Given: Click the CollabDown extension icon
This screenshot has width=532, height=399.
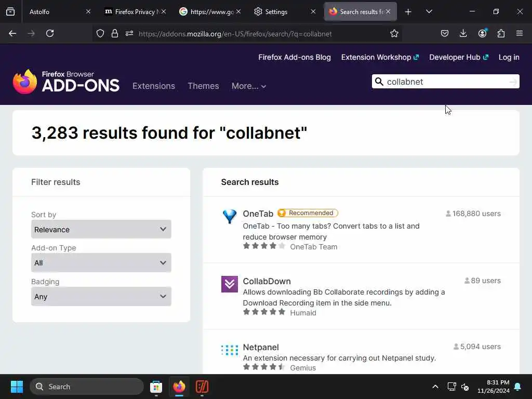Looking at the screenshot, I should tap(230, 284).
